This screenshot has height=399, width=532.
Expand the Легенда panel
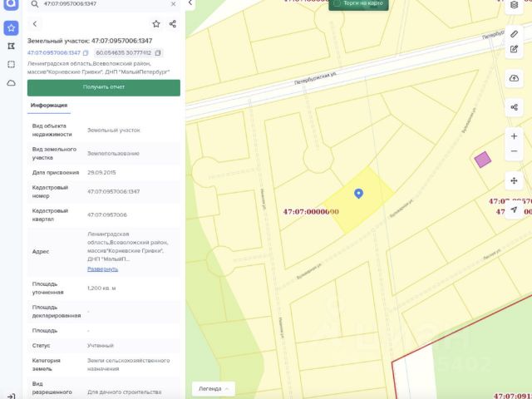214,389
